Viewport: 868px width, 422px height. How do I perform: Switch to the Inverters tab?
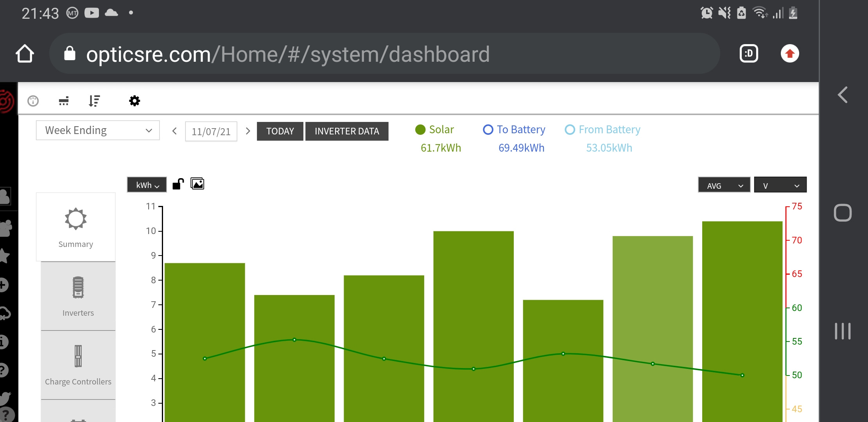point(78,296)
